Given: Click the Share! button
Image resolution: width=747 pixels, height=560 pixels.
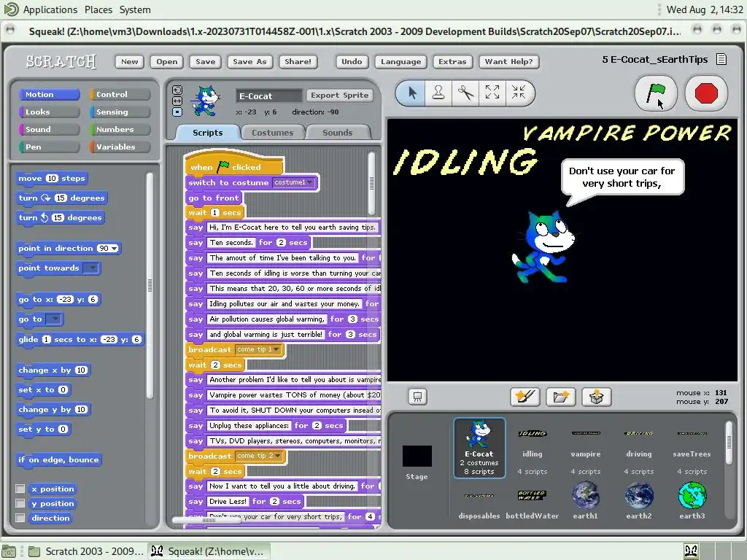Looking at the screenshot, I should (298, 61).
